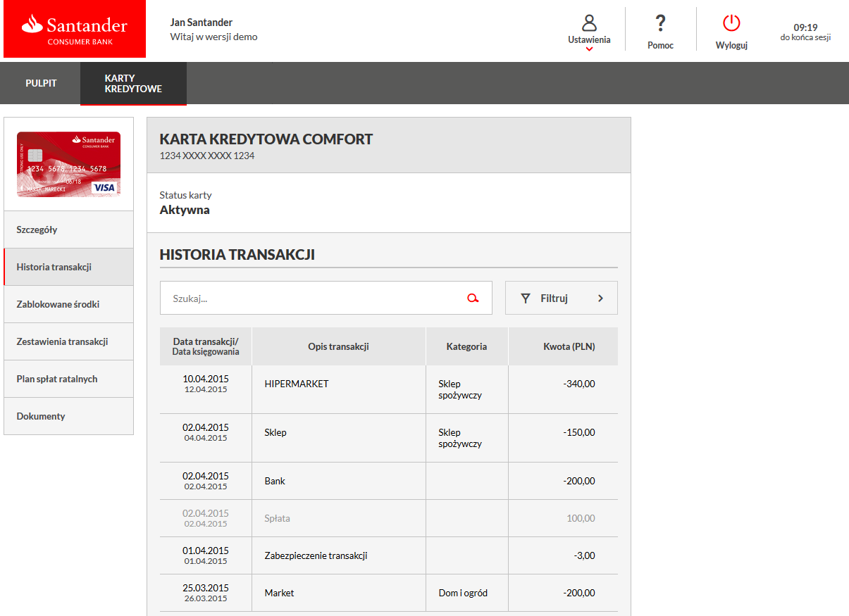Click HIPERMARKET row's Sklep spożywczy category
The width and height of the screenshot is (849, 616).
coord(460,389)
